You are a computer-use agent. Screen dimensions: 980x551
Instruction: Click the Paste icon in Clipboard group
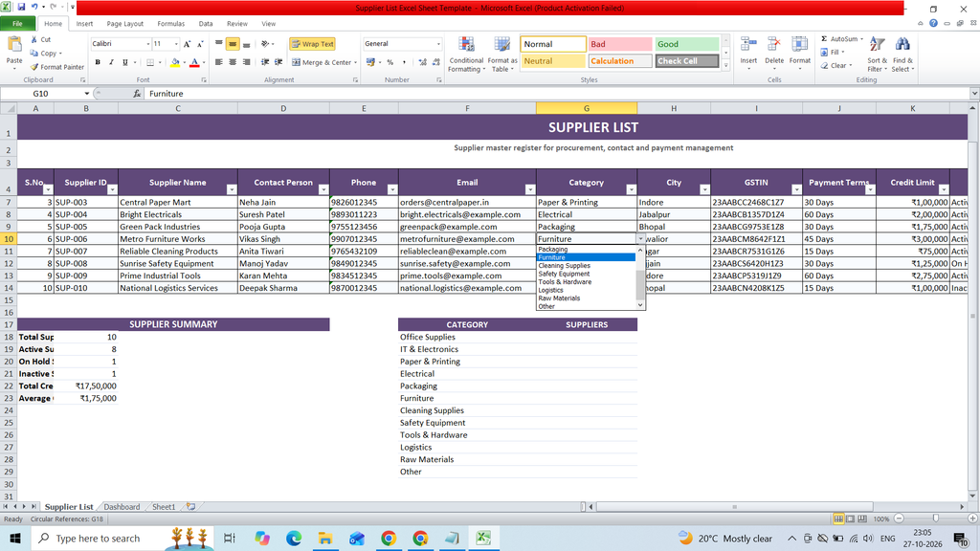(13, 45)
